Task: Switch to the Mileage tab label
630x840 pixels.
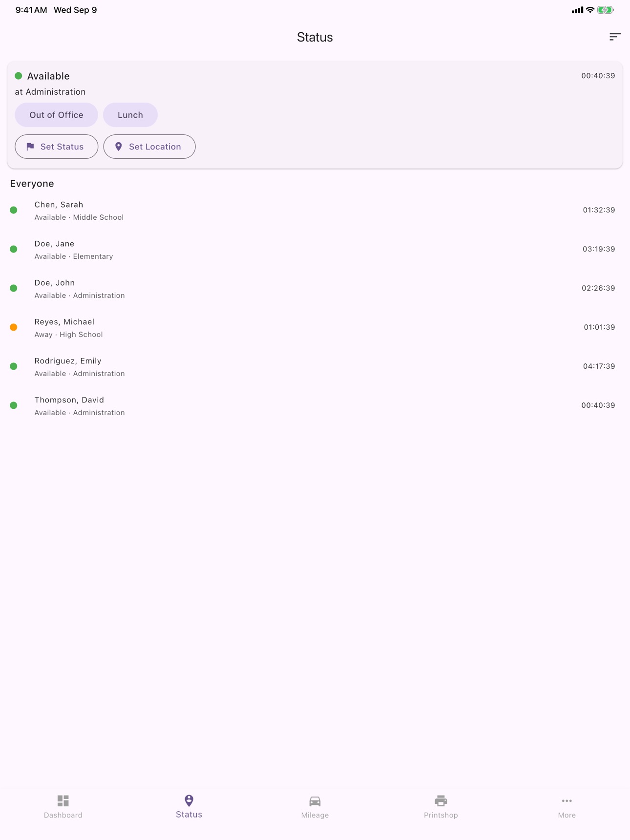Action: pyautogui.click(x=315, y=815)
